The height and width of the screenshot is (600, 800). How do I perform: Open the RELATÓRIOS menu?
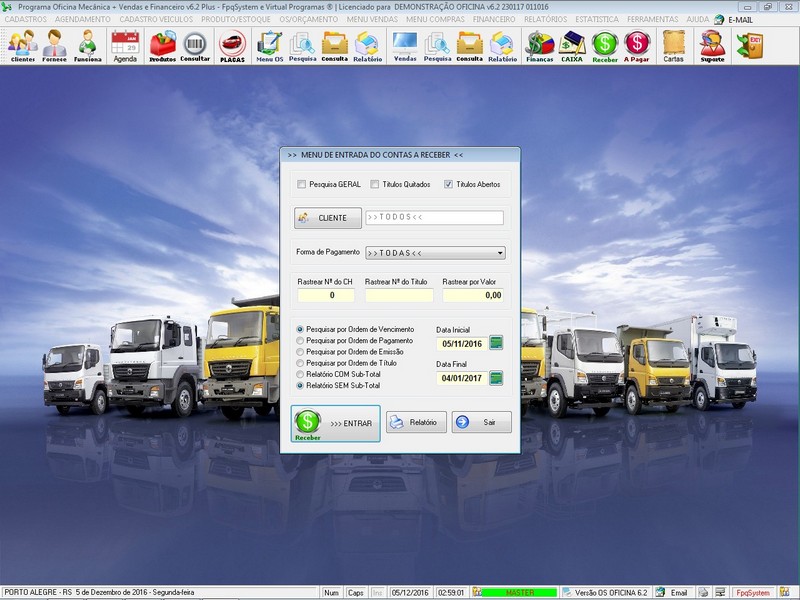545,19
